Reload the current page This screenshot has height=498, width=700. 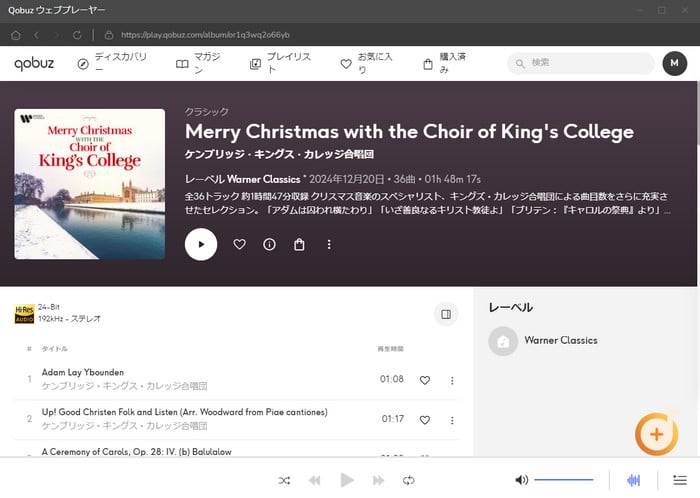77,35
